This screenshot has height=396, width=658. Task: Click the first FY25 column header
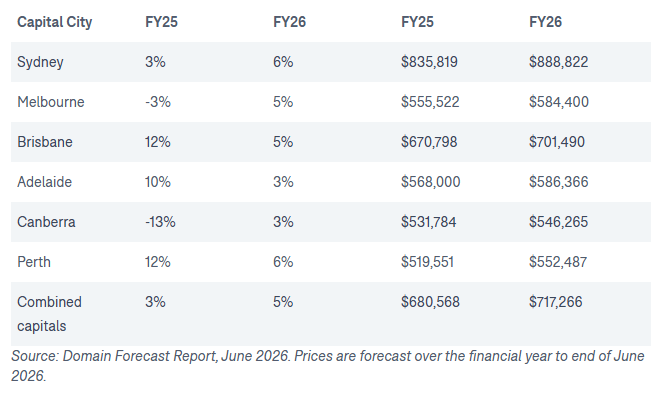coord(162,22)
